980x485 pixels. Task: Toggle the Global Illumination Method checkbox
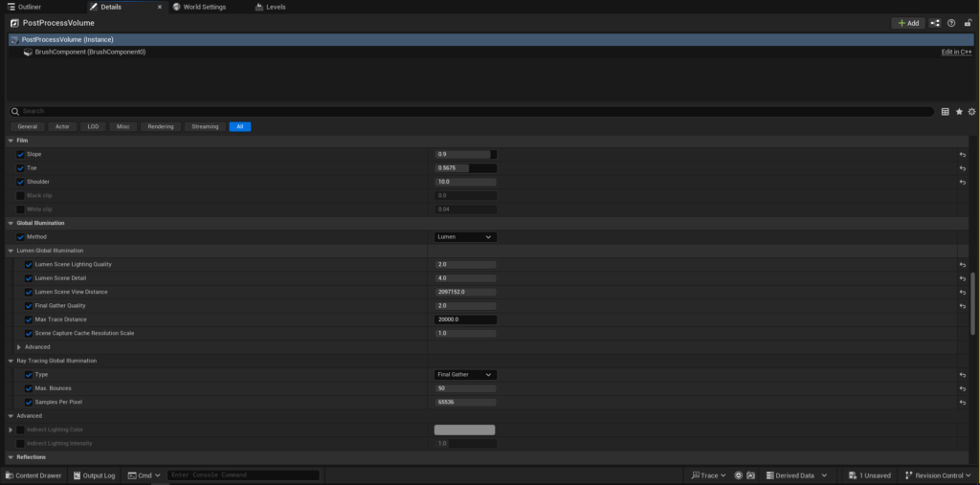pyautogui.click(x=20, y=237)
